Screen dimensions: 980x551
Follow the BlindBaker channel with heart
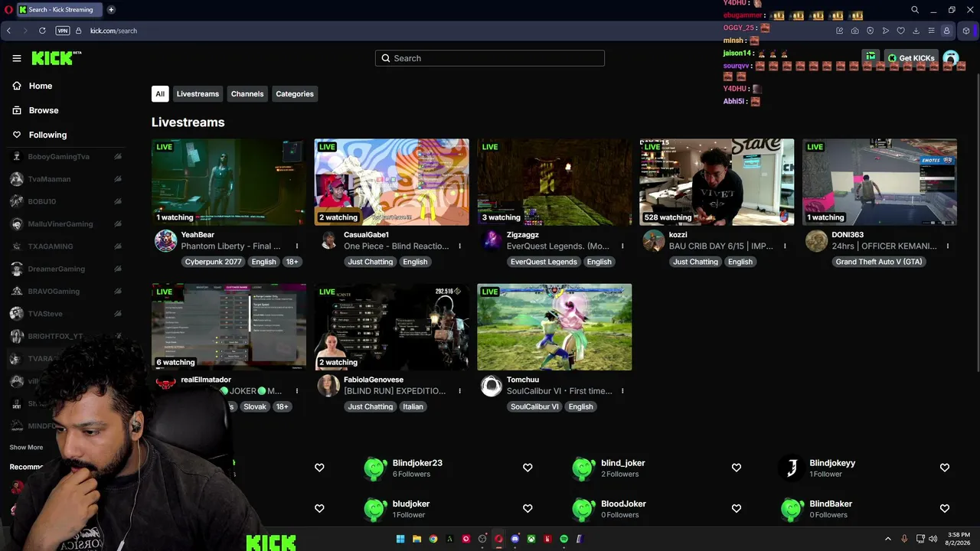944,508
